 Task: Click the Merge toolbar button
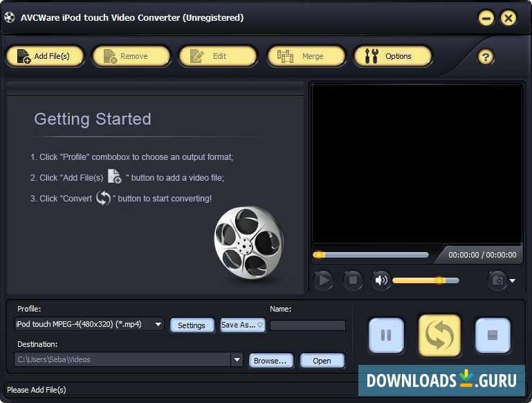pyautogui.click(x=306, y=56)
